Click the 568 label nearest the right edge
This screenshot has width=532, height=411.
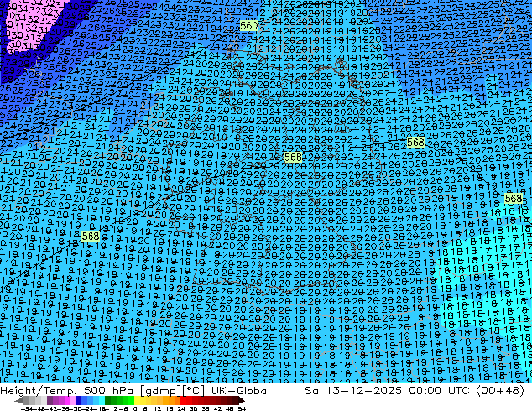[513, 199]
